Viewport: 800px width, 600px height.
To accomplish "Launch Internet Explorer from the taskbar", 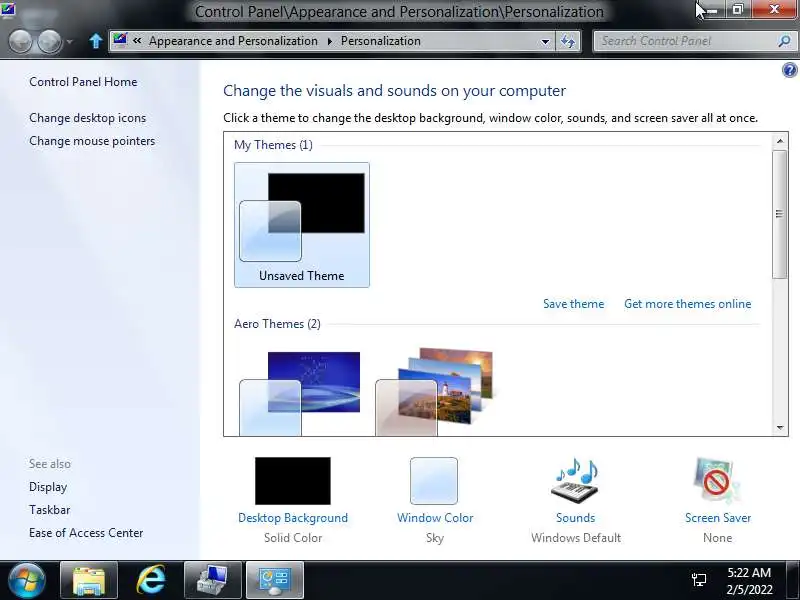I will [x=151, y=581].
